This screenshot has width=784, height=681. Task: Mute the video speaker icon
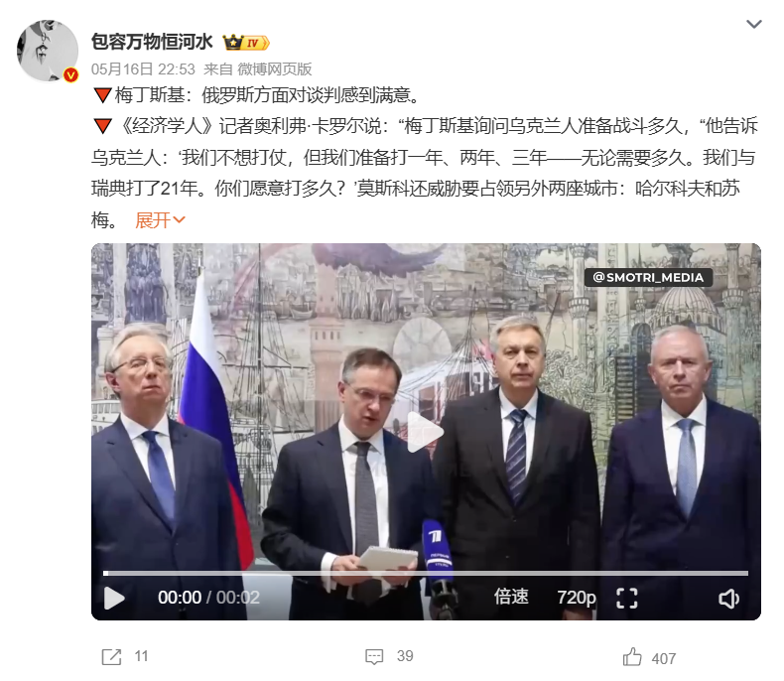click(x=728, y=598)
